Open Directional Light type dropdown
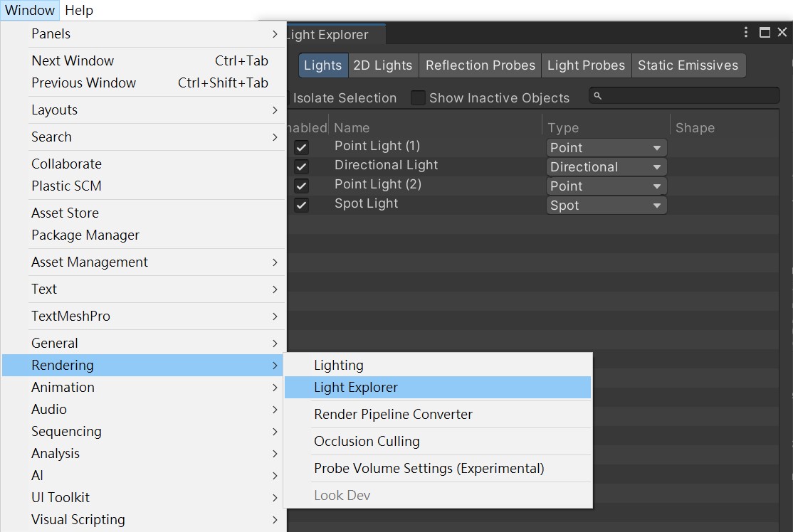793x532 pixels. coord(606,167)
